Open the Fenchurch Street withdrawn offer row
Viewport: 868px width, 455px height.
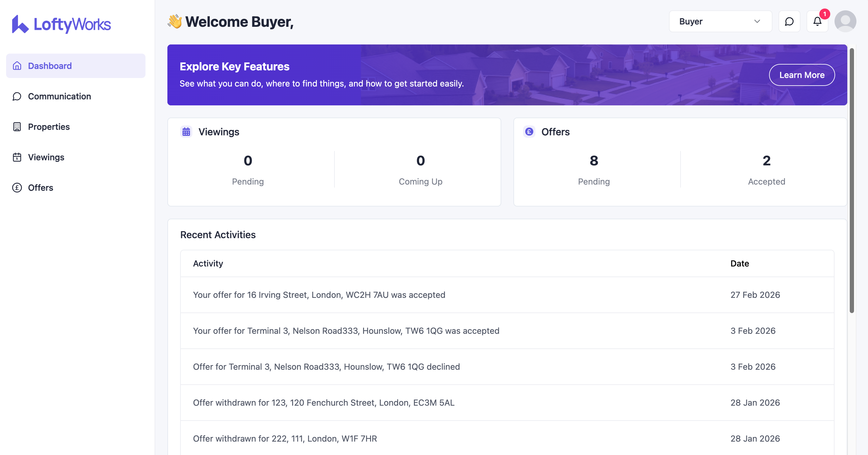coord(324,402)
